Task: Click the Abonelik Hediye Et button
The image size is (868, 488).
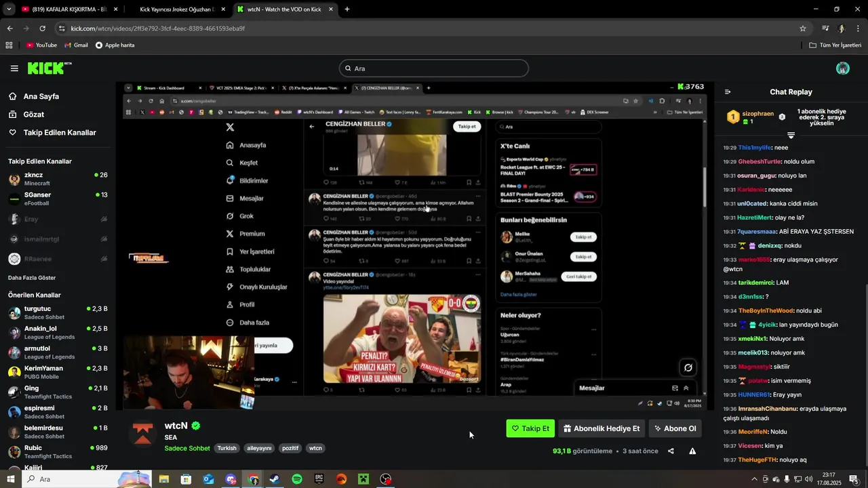Action: pyautogui.click(x=601, y=428)
